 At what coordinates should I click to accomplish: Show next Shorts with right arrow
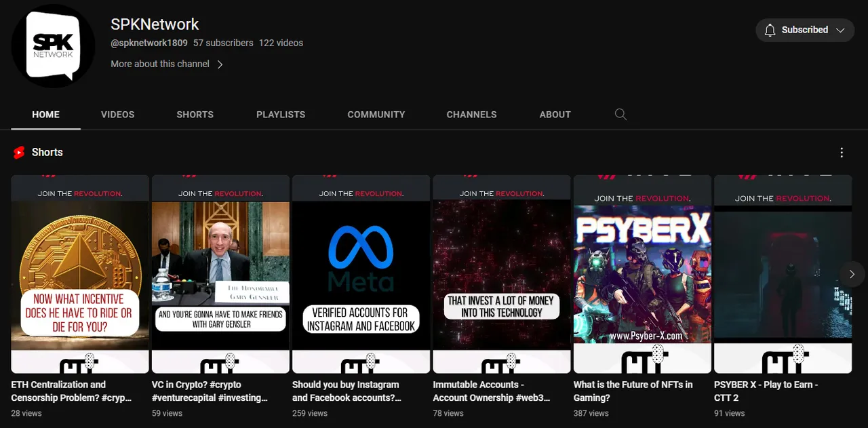(x=852, y=275)
